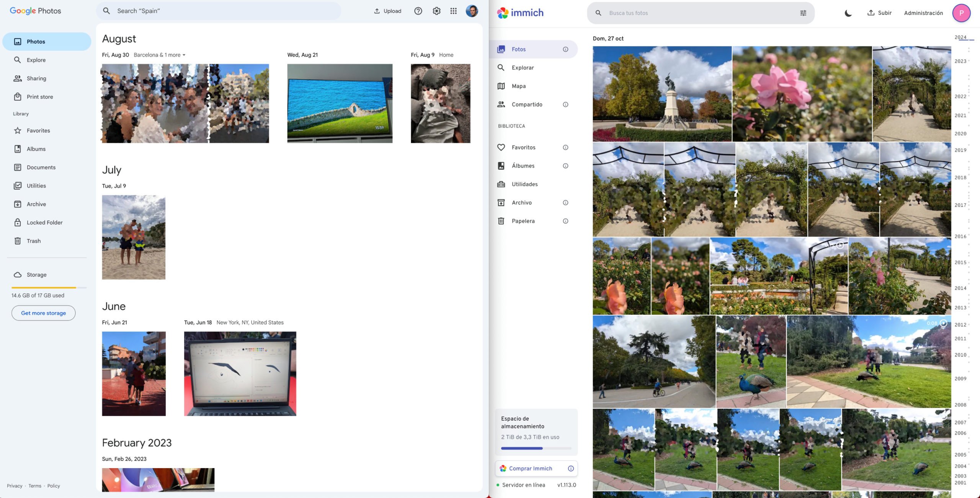Jump to 2019 on timeline scrubber
980x498 pixels.
click(960, 150)
